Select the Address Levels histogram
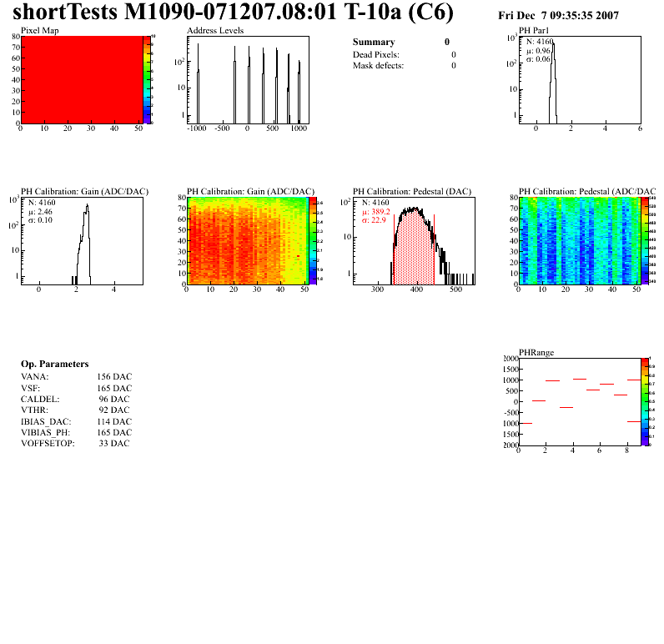Viewport: 664px width, 644px height. click(x=248, y=79)
